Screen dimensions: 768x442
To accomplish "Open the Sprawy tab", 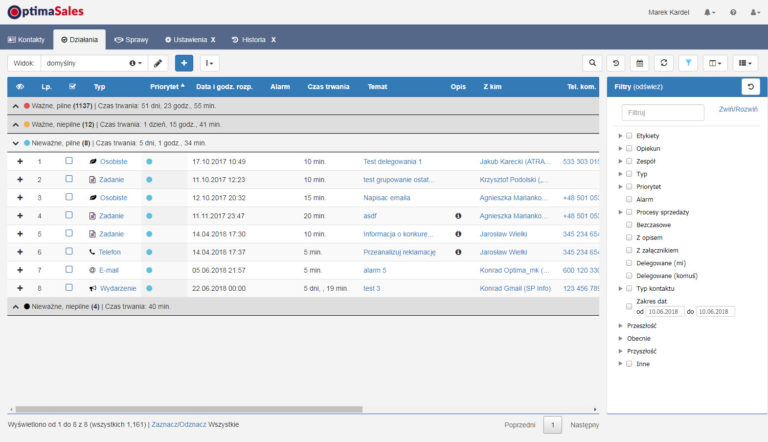I will (x=131, y=40).
